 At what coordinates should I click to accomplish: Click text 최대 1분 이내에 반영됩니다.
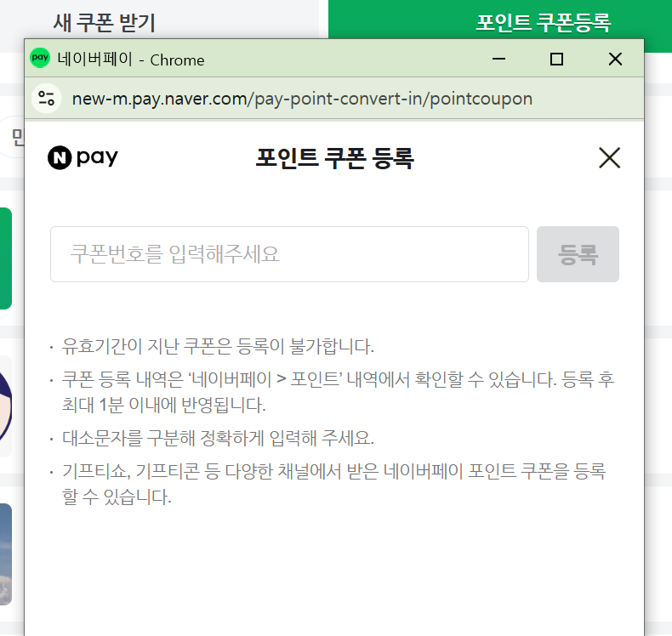(163, 405)
